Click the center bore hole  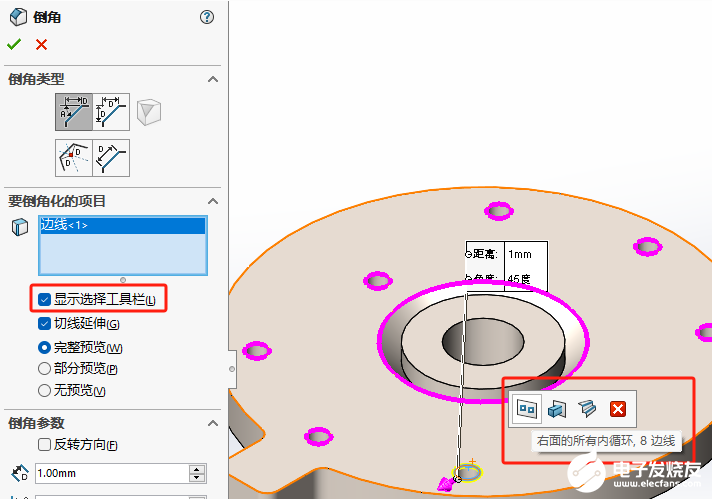[484, 341]
